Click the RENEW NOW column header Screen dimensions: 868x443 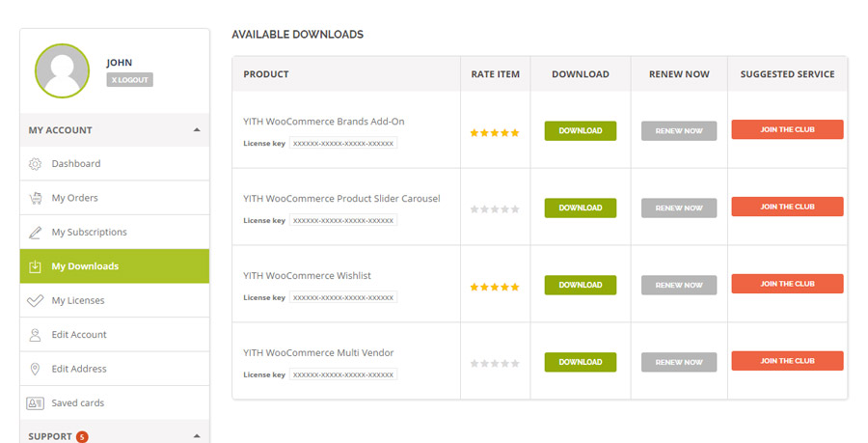pyautogui.click(x=679, y=74)
